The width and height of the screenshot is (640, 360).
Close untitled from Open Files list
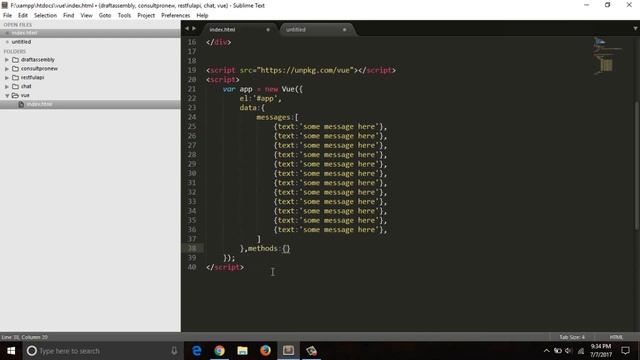[7, 42]
